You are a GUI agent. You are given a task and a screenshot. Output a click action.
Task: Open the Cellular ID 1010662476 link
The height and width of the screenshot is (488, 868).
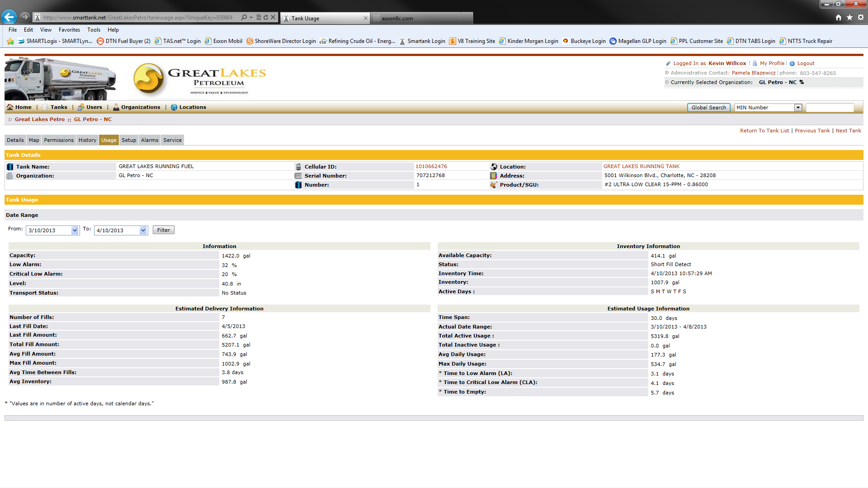(x=431, y=166)
